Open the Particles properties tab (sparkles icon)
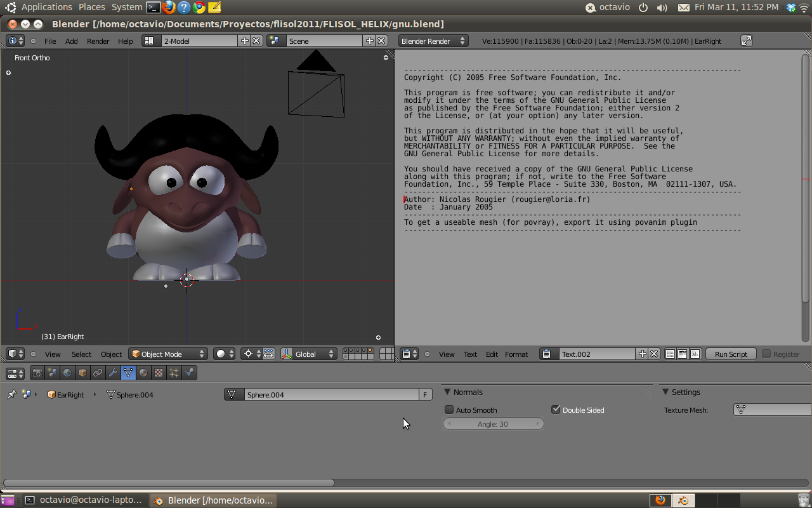Image resolution: width=812 pixels, height=508 pixels. 174,373
